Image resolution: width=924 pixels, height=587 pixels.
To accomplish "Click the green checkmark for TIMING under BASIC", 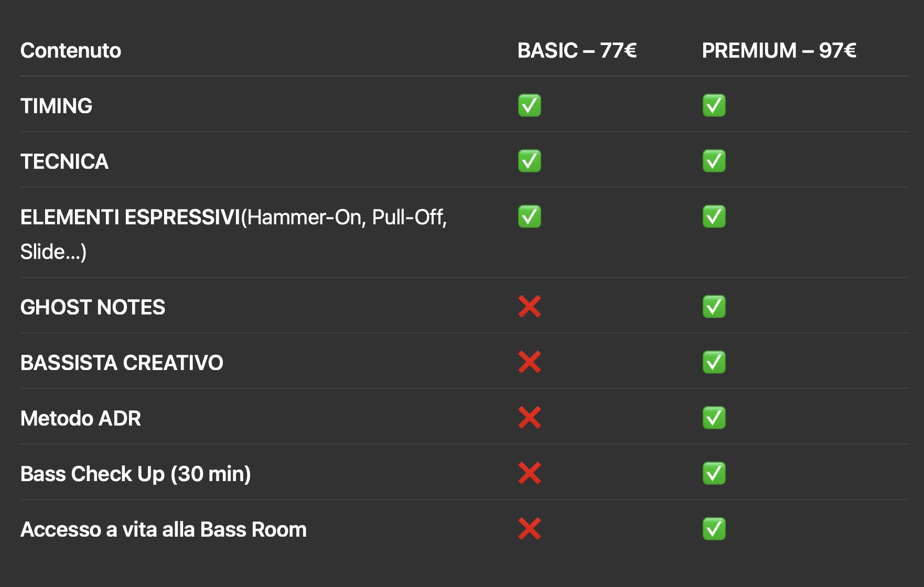I will coord(529,105).
